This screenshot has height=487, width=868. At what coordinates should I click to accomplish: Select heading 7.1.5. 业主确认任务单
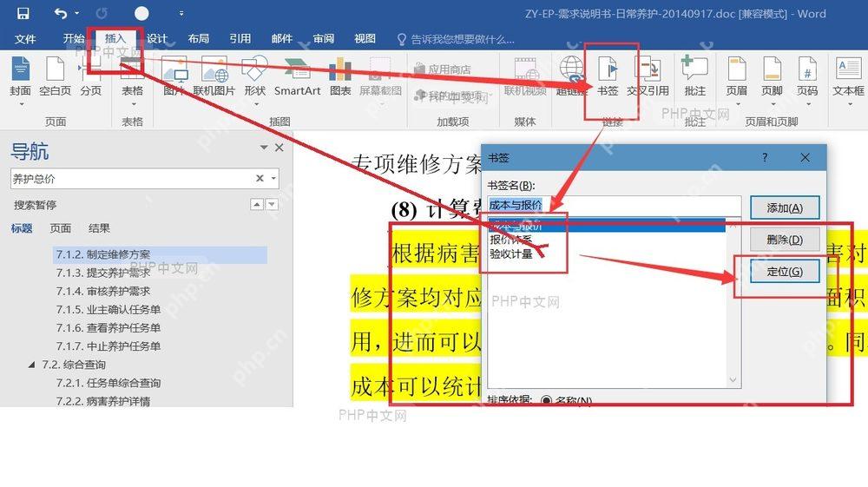pos(108,309)
